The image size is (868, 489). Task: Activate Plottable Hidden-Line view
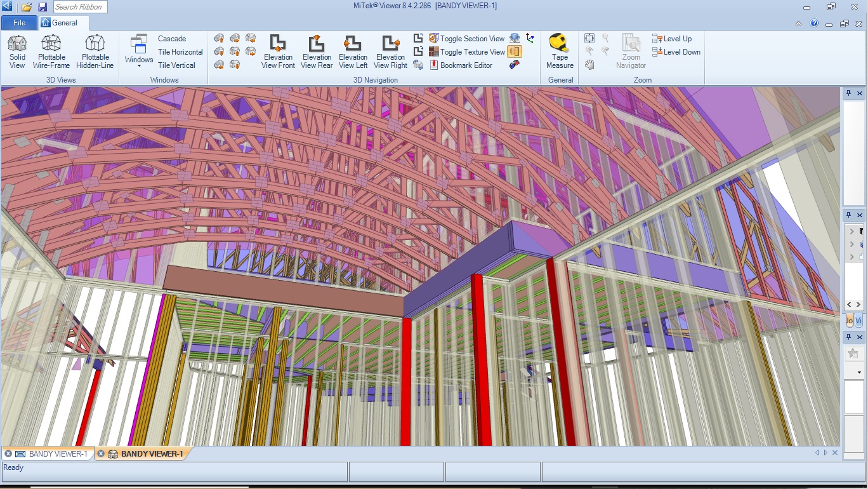point(95,51)
